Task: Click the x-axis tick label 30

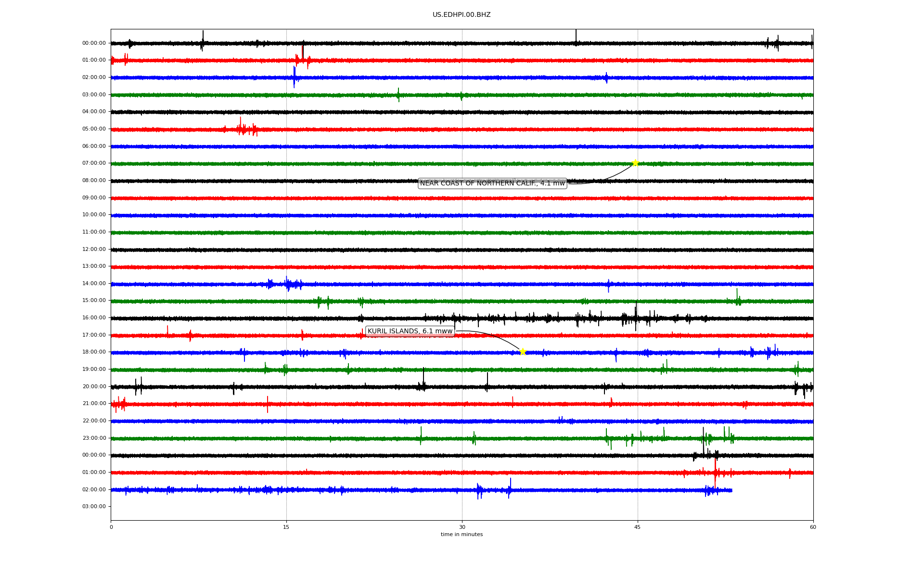Action: (x=462, y=527)
